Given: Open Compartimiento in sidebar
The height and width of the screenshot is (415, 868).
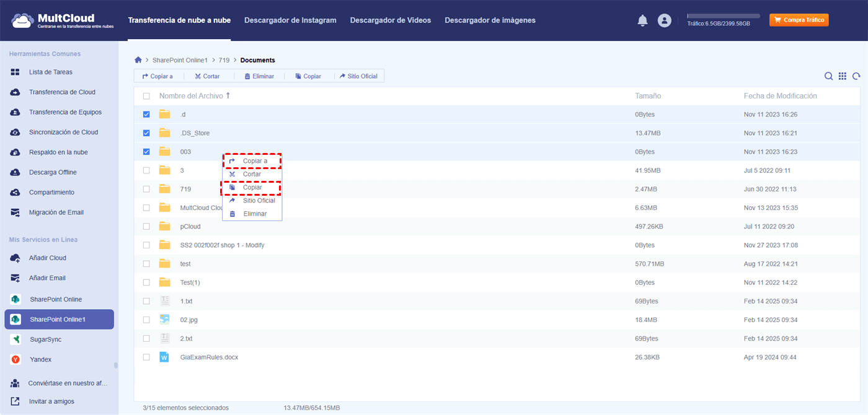Looking at the screenshot, I should pos(51,193).
